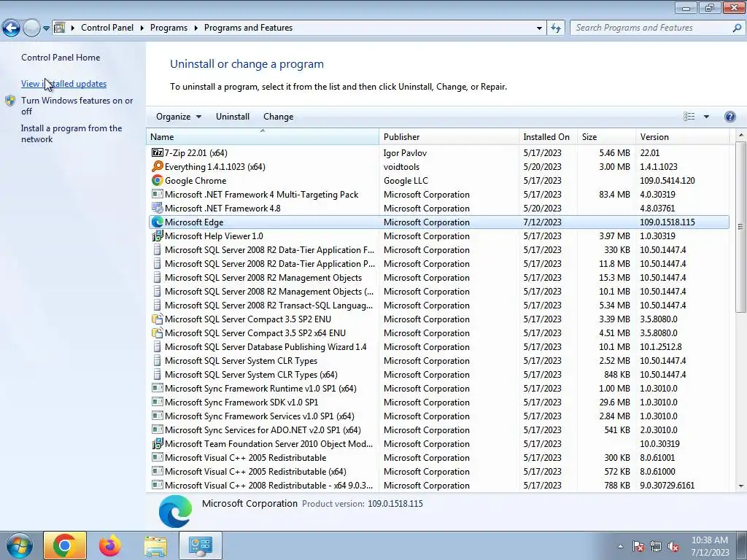Click the Microsoft .NET Framework 4.8 icon
Image resolution: width=747 pixels, height=560 pixels.
coord(157,208)
